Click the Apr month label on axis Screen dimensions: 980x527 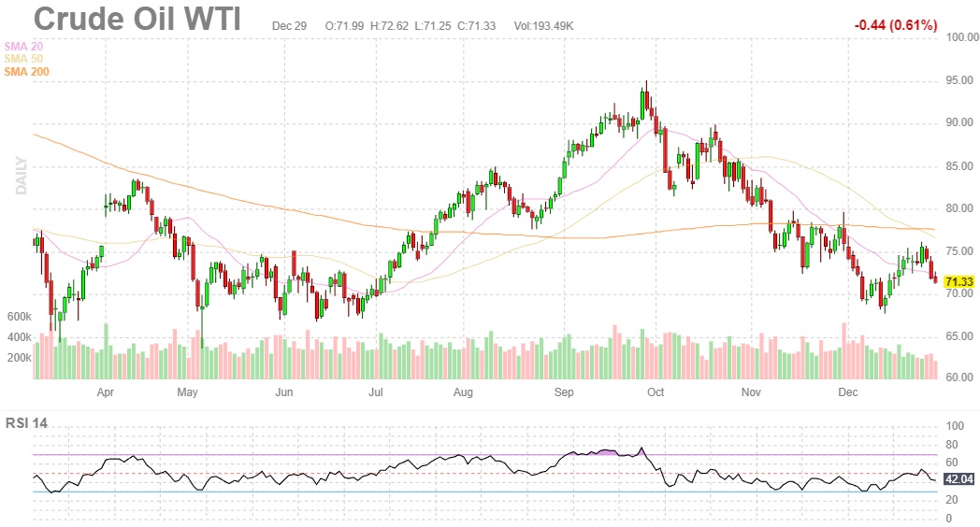click(105, 392)
